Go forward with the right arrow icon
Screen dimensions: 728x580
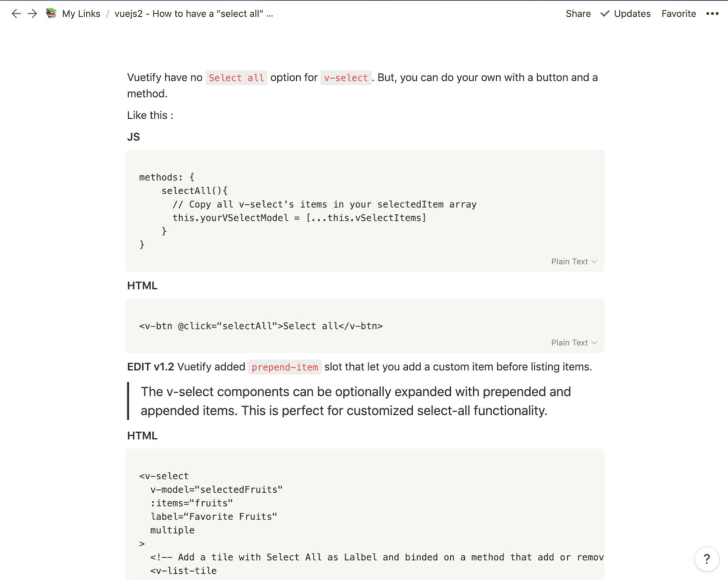pos(32,13)
